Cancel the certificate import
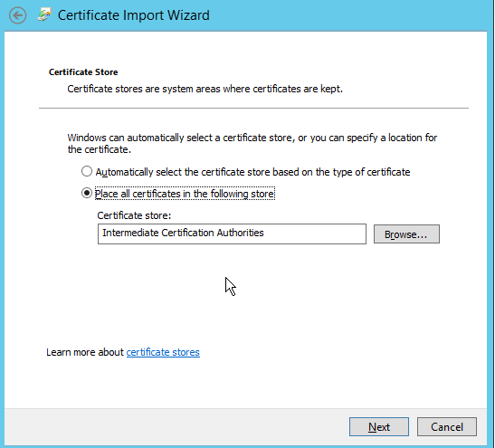495x448 pixels. click(447, 427)
